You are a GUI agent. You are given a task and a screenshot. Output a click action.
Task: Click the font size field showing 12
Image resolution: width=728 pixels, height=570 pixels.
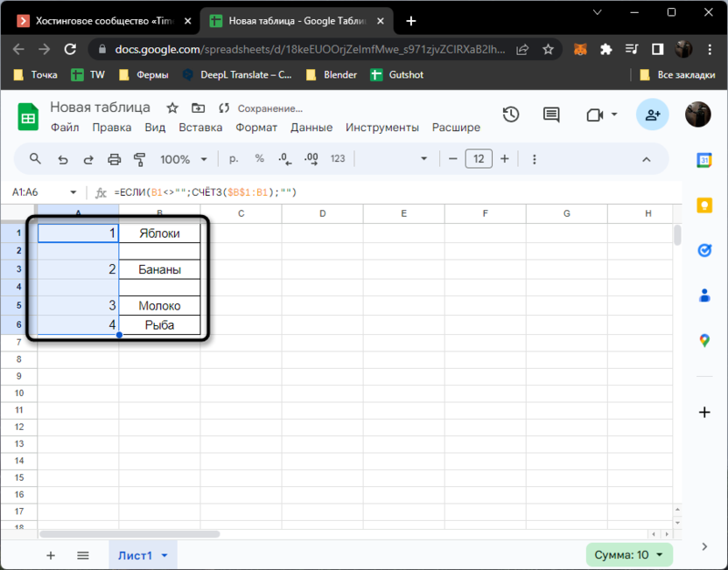coord(479,159)
